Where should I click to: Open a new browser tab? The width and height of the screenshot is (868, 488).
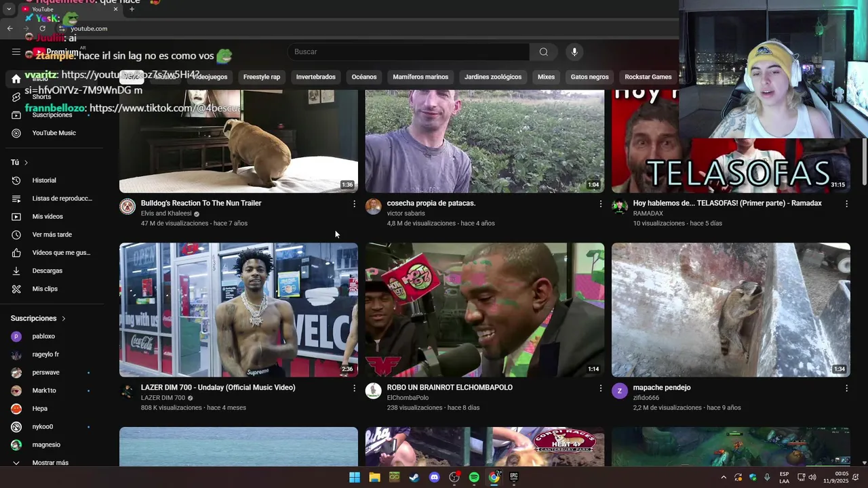132,9
